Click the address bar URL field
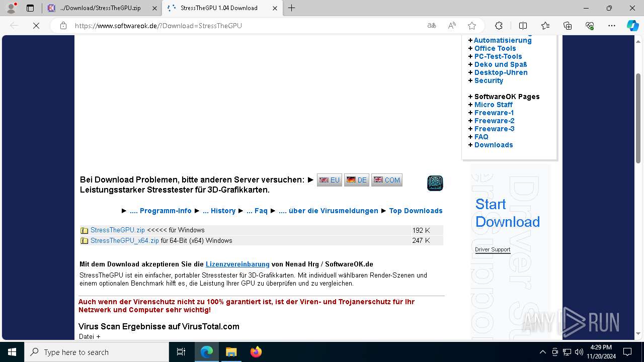The width and height of the screenshot is (644, 362). pyautogui.click(x=247, y=26)
